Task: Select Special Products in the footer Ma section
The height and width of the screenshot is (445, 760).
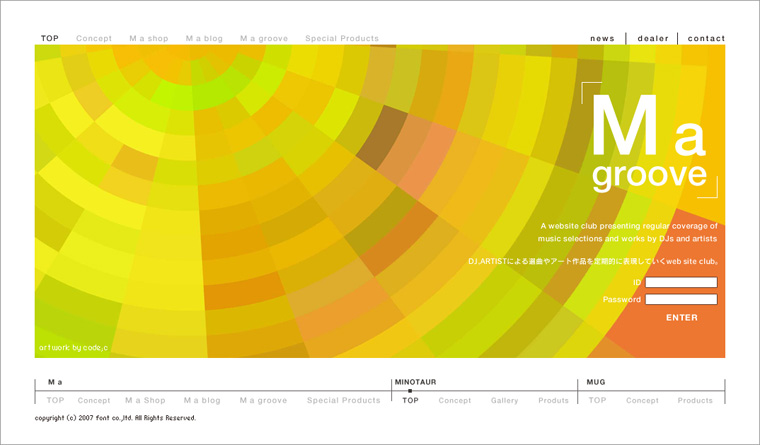Action: click(x=343, y=400)
